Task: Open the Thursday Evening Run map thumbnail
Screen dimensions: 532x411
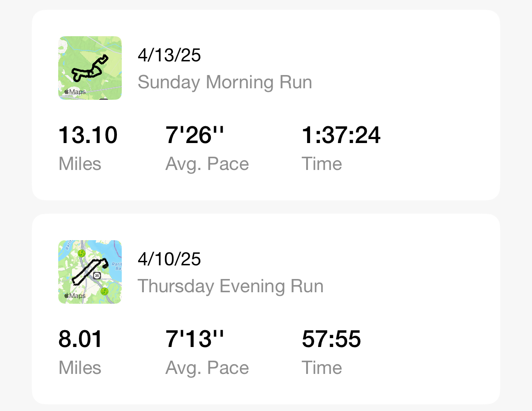Action: [x=90, y=272]
